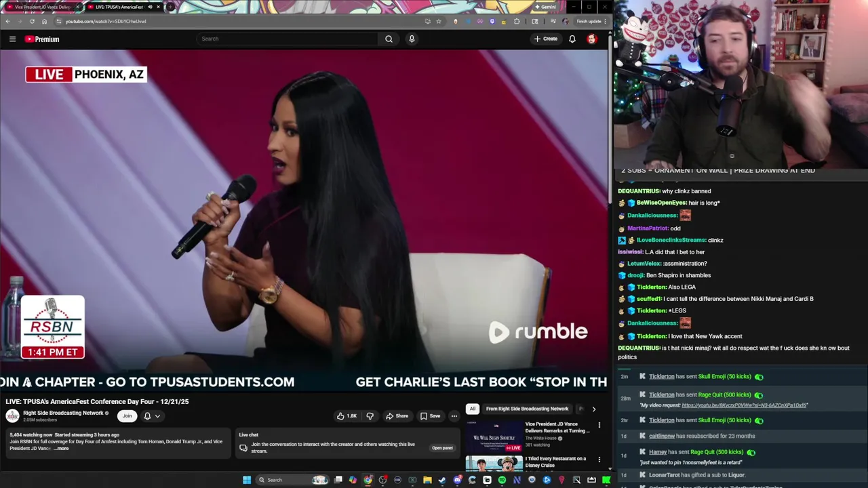This screenshot has width=868, height=488.
Task: Click Open panel for live chat
Action: [442, 448]
